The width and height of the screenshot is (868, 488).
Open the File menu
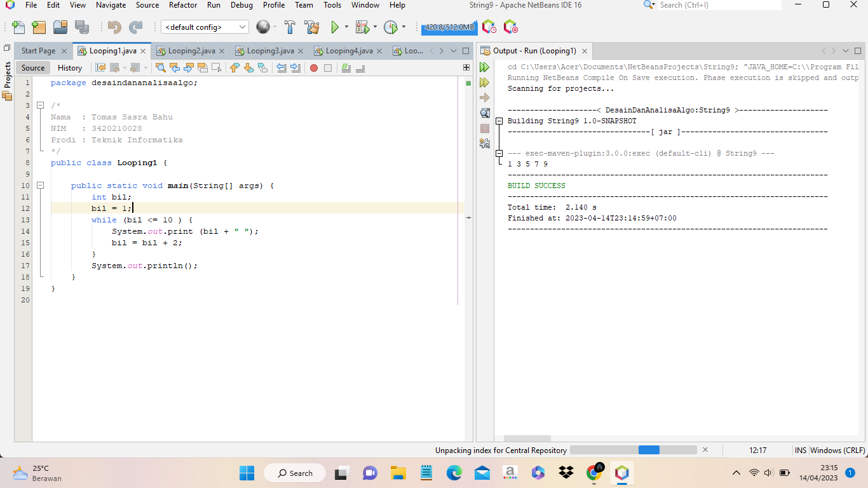(x=31, y=5)
